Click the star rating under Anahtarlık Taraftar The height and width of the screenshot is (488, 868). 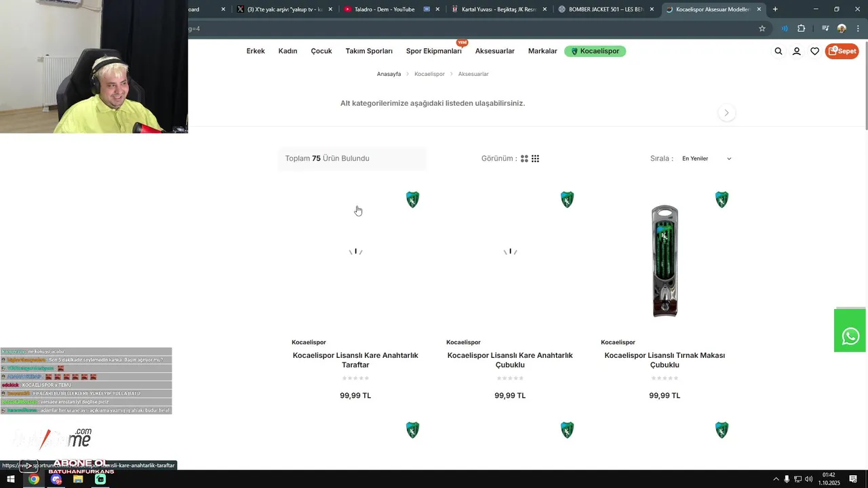tap(355, 378)
